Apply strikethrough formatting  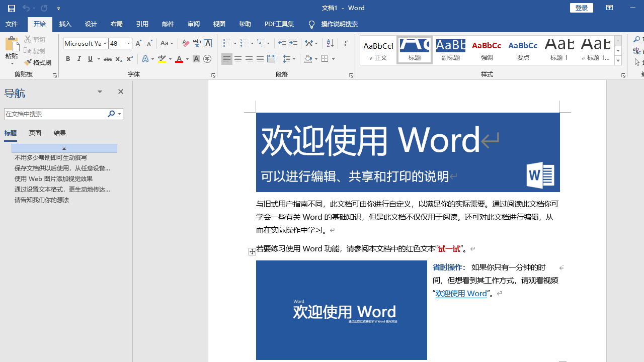pyautogui.click(x=107, y=59)
